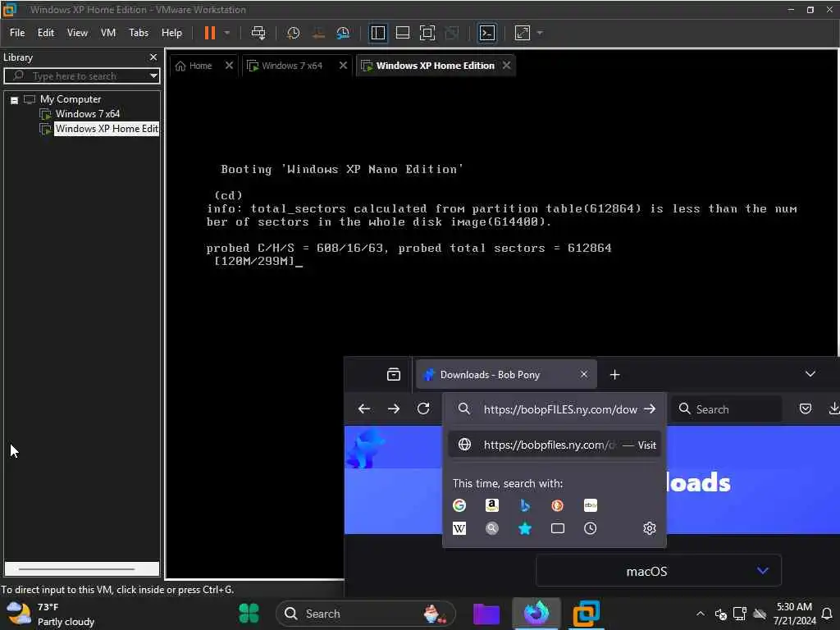Open the Tabs menu
Image resolution: width=840 pixels, height=630 pixels.
tap(138, 33)
